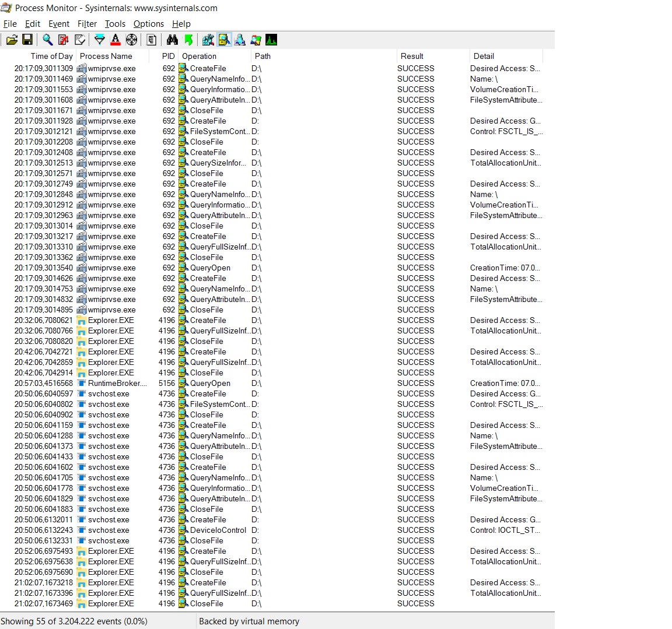Click FileSystemCont... operation at 20:17:09,3012121

click(x=219, y=131)
